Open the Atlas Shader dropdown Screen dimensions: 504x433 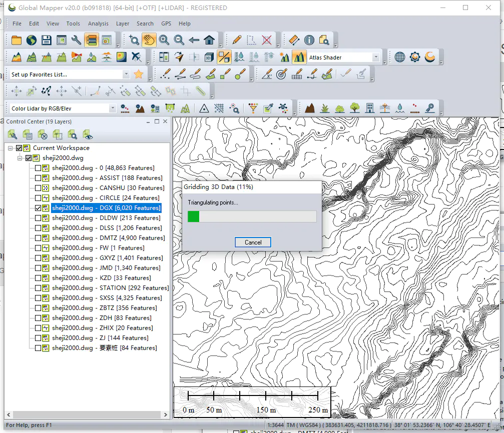click(376, 57)
